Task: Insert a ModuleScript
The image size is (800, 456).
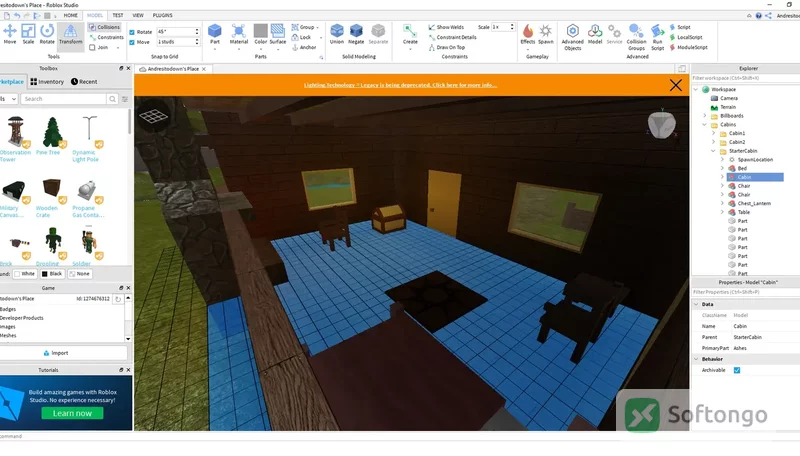Action: tap(688, 47)
